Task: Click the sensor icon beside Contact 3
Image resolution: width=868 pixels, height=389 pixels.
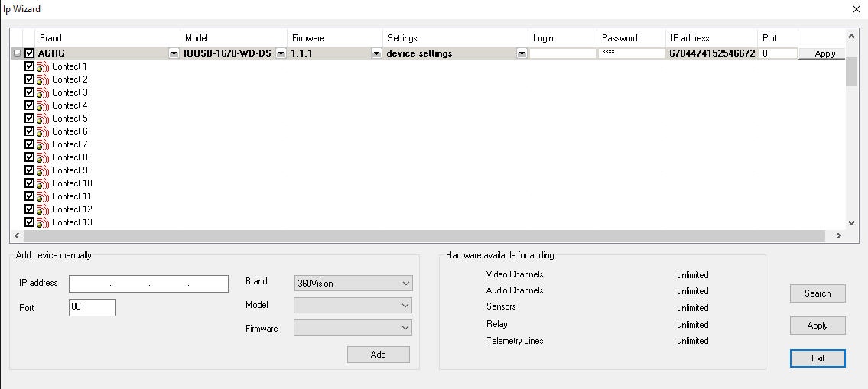Action: click(x=43, y=93)
